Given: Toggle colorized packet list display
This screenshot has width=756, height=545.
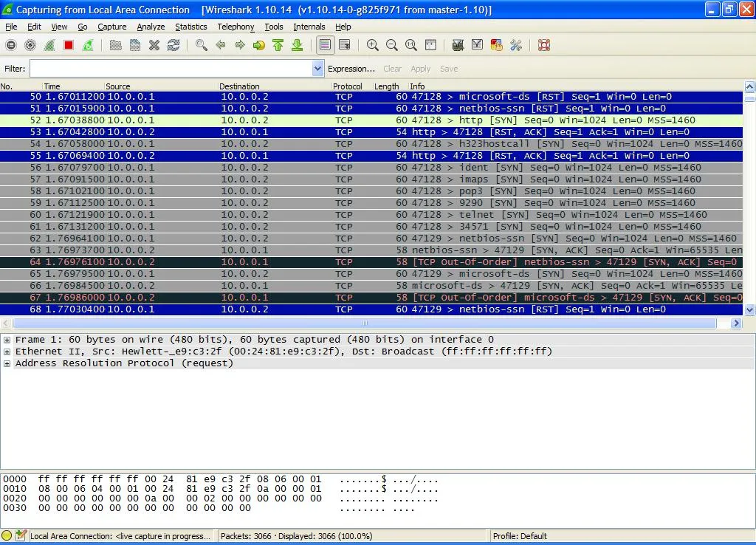Looking at the screenshot, I should (323, 45).
